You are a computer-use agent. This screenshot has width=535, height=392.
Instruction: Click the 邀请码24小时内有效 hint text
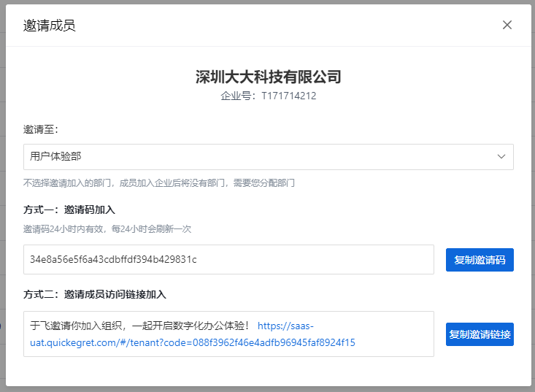107,228
